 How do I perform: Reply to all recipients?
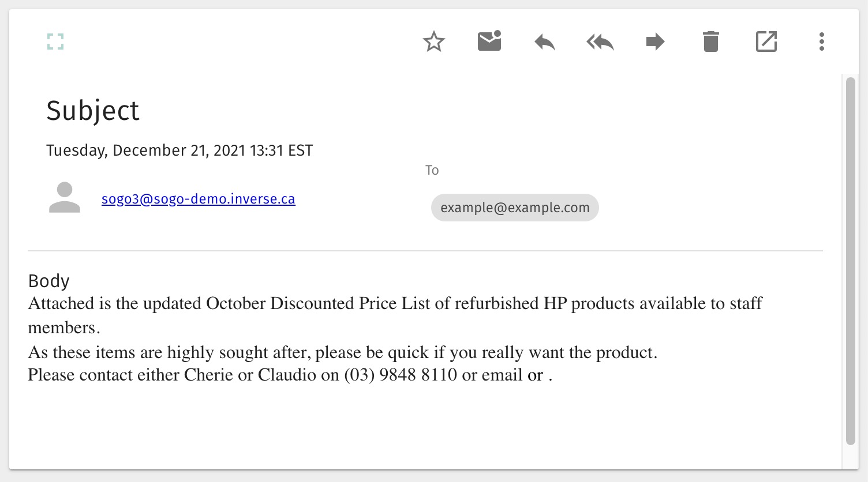[x=600, y=42]
